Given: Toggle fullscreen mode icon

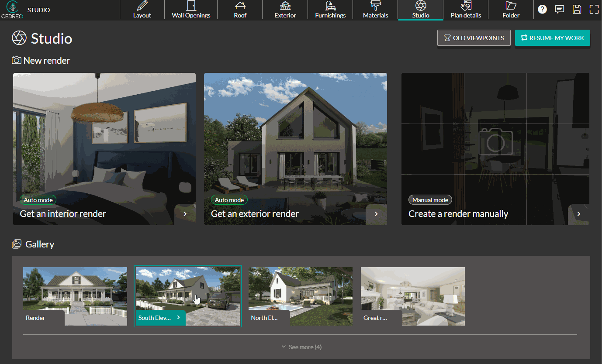Looking at the screenshot, I should 594,10.
